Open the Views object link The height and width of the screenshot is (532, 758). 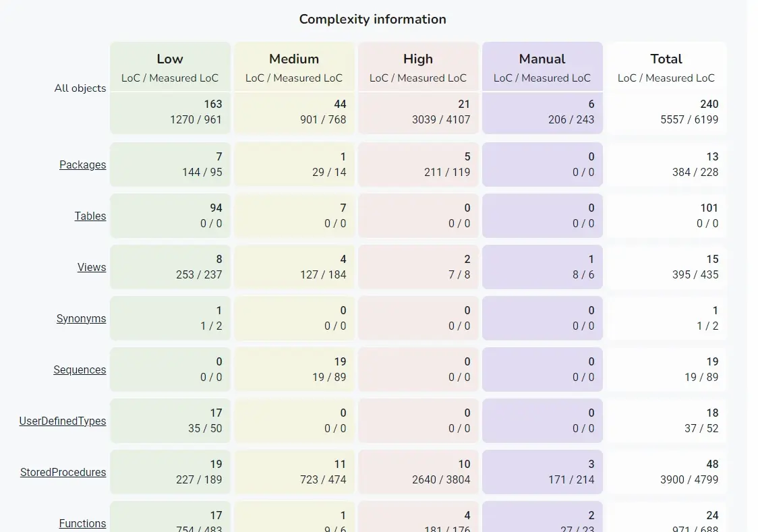[x=92, y=267]
